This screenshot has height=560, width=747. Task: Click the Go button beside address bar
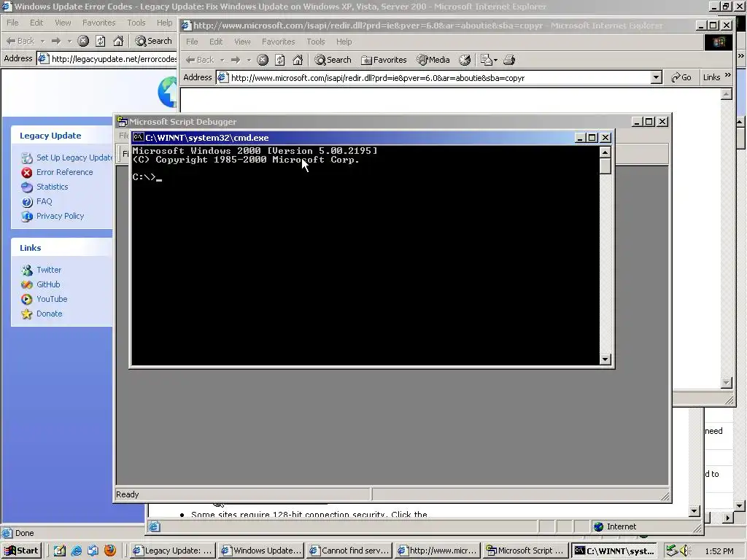point(681,77)
